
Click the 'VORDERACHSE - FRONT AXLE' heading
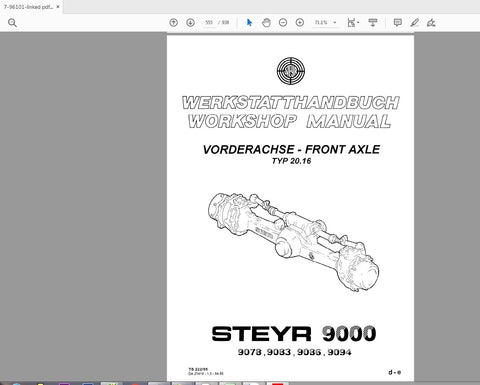[x=291, y=149]
